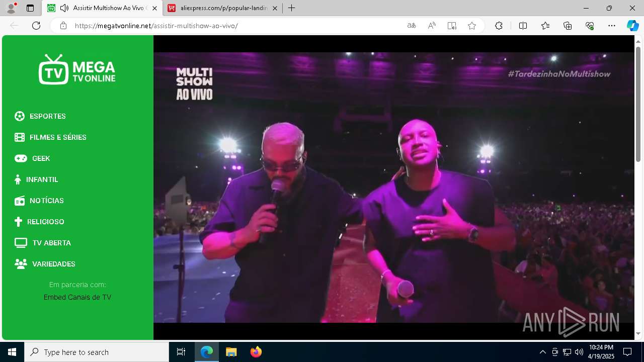The width and height of the screenshot is (644, 362).
Task: Open the Religioso category
Action: (46, 222)
